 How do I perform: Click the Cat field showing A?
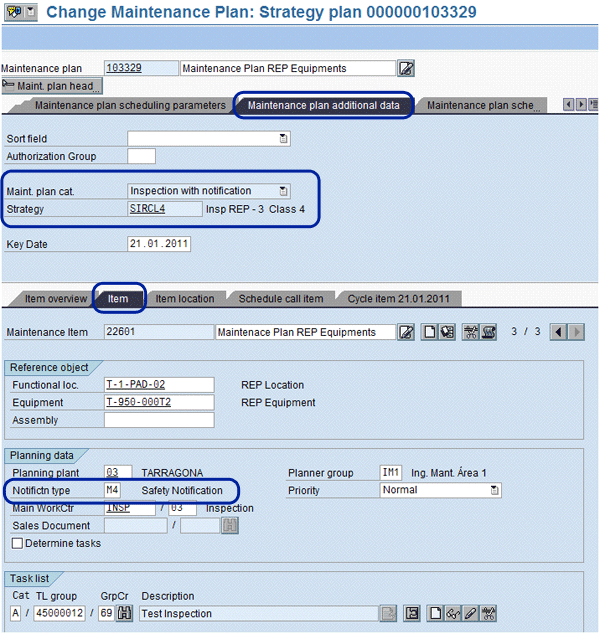pos(15,613)
